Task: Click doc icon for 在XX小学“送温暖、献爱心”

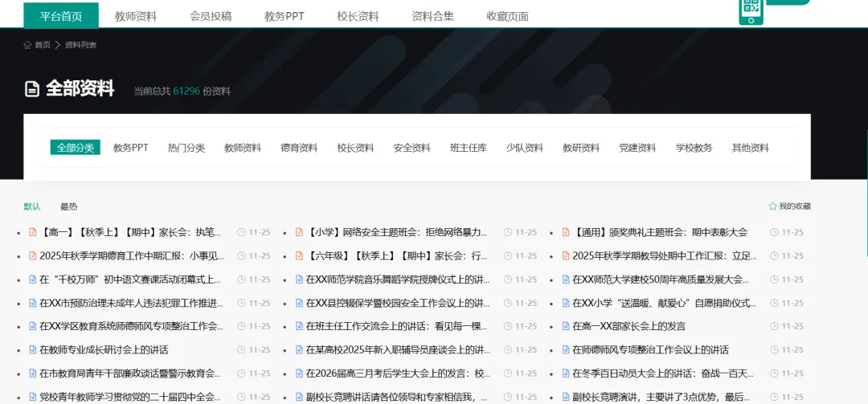Action: click(565, 303)
